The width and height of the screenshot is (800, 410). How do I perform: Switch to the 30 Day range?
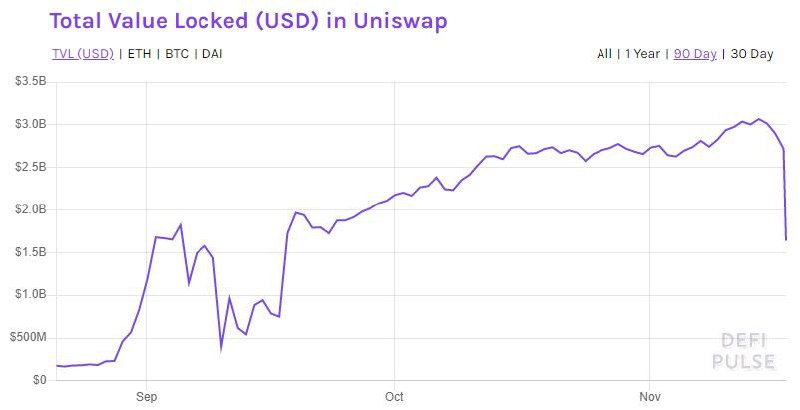[x=751, y=54]
